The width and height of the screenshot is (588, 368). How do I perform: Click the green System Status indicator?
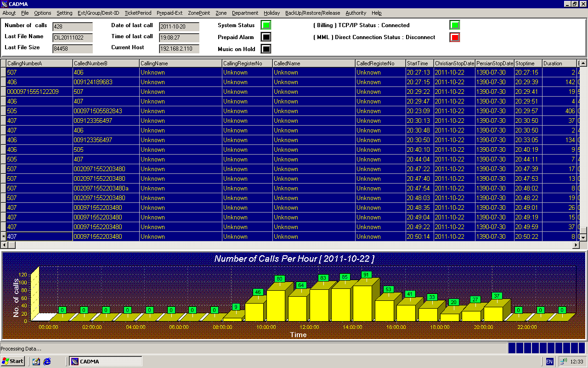pyautogui.click(x=266, y=25)
